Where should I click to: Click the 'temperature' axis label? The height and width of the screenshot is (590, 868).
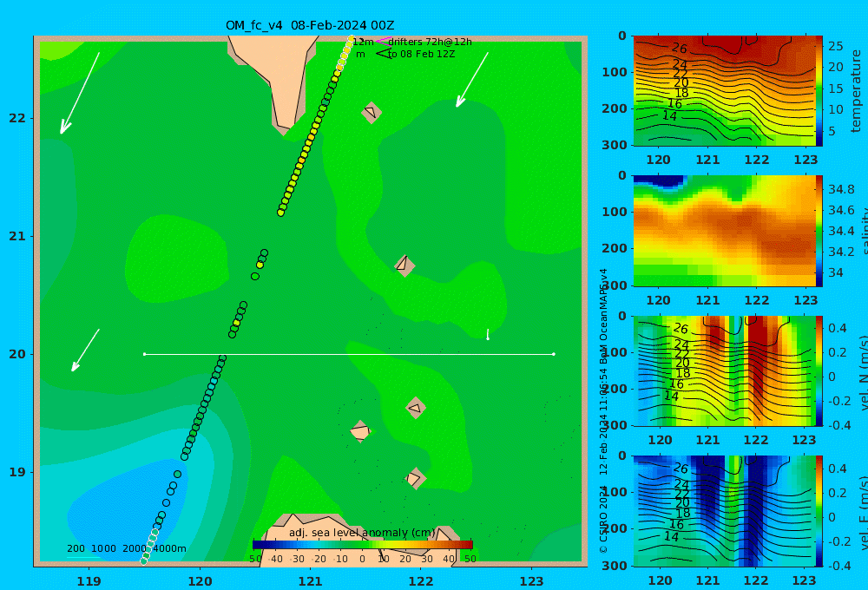click(x=857, y=91)
